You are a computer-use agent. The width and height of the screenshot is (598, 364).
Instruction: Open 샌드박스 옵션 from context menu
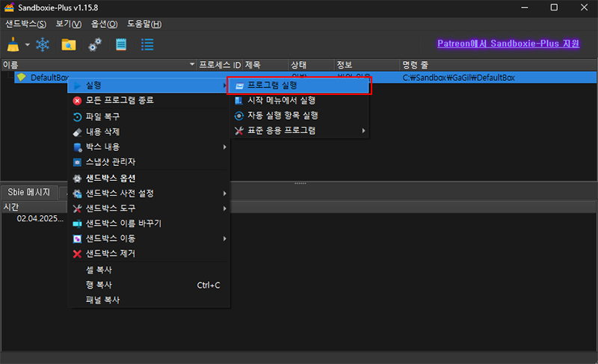(149, 179)
